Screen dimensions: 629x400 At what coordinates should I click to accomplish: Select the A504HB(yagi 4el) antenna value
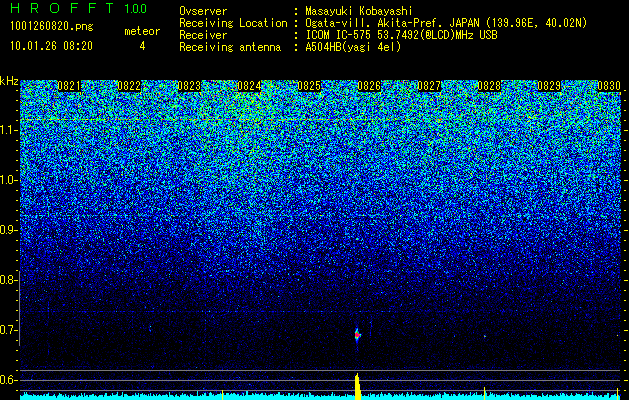[x=353, y=47]
